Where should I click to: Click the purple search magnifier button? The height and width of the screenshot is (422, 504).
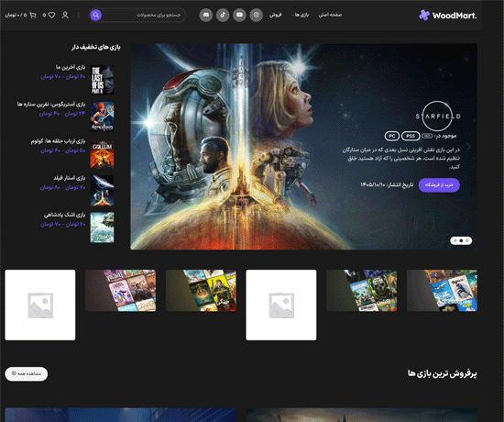coord(96,15)
